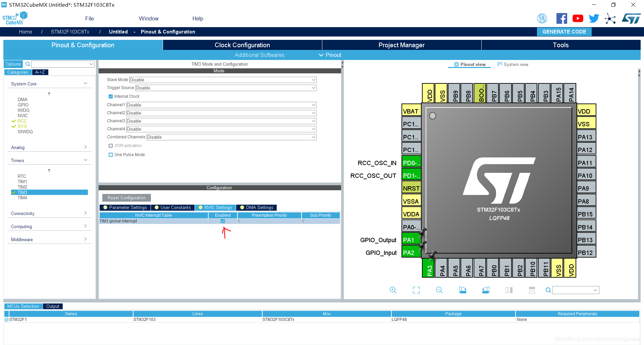Open the Help menu

[198, 18]
